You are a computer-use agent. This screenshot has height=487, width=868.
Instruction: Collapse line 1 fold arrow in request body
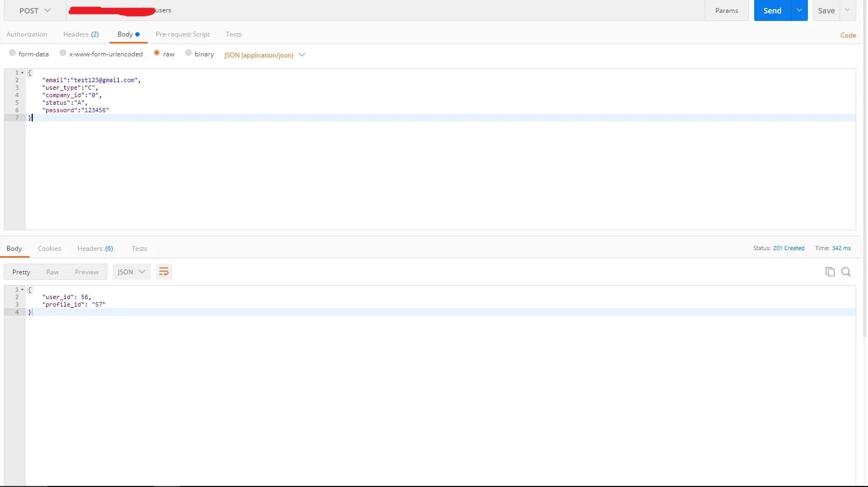click(x=23, y=72)
